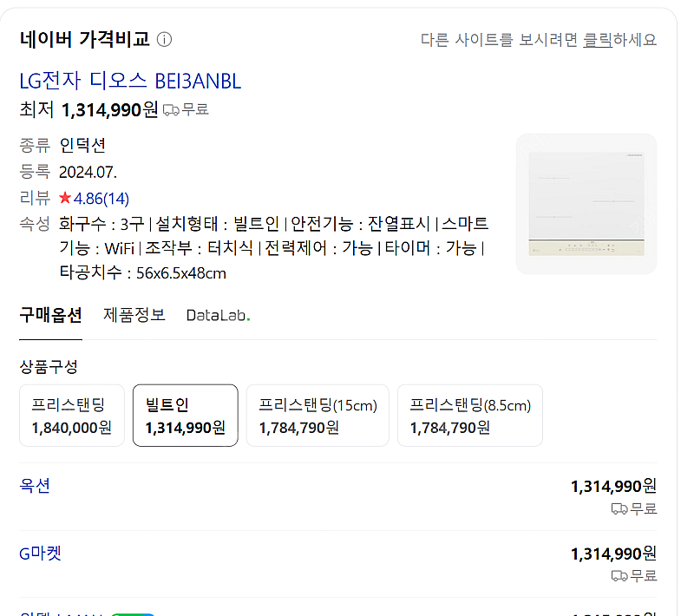
Task: Click the info icon next to 네이버 가격비교
Action: [x=164, y=39]
